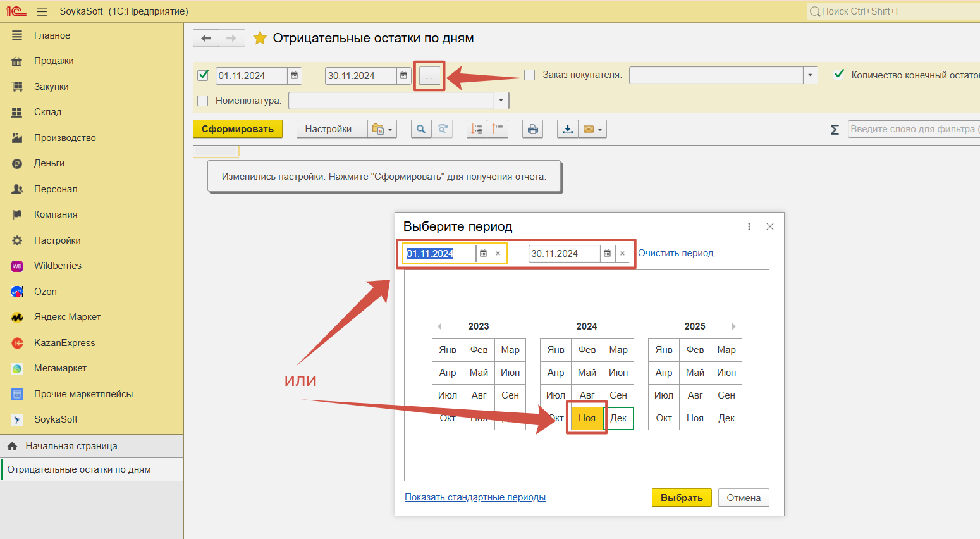Click Показать стандартные периоды link
This screenshot has width=980, height=539.
[475, 497]
